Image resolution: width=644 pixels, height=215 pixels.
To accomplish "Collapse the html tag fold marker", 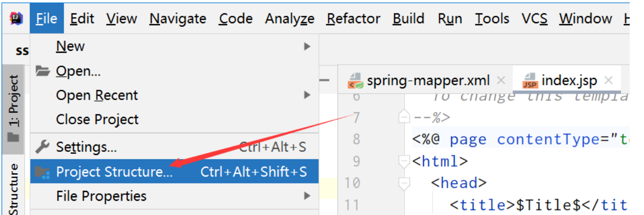I will tap(404, 161).
